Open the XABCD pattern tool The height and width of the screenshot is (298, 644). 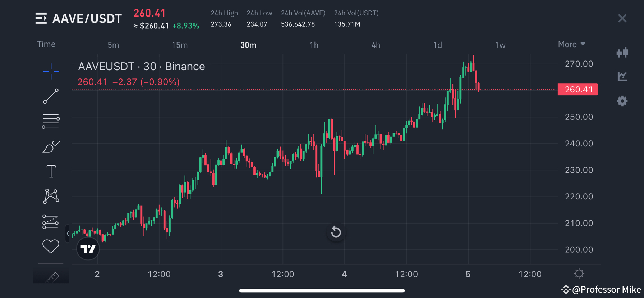click(x=51, y=196)
